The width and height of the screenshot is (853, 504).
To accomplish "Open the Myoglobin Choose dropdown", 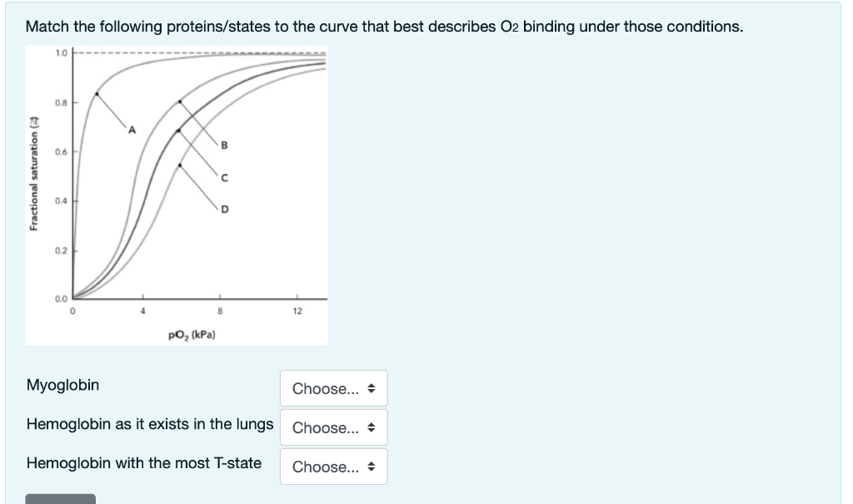I will pyautogui.click(x=333, y=388).
